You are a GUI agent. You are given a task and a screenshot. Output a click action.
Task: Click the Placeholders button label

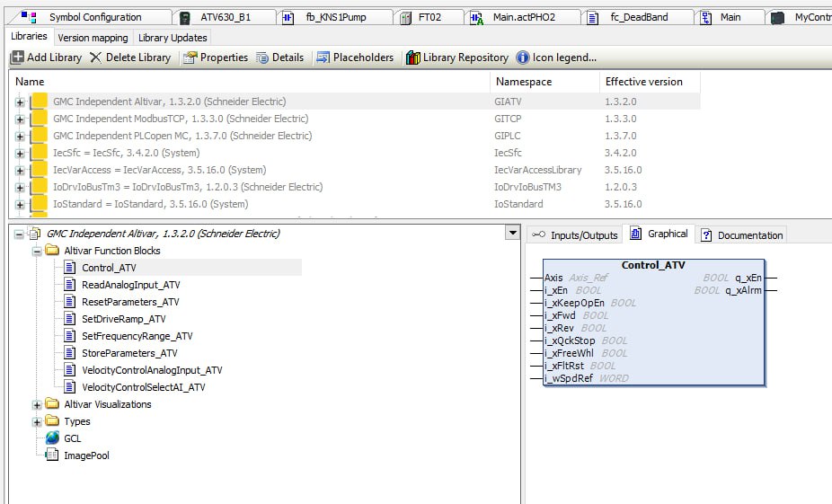click(x=363, y=57)
